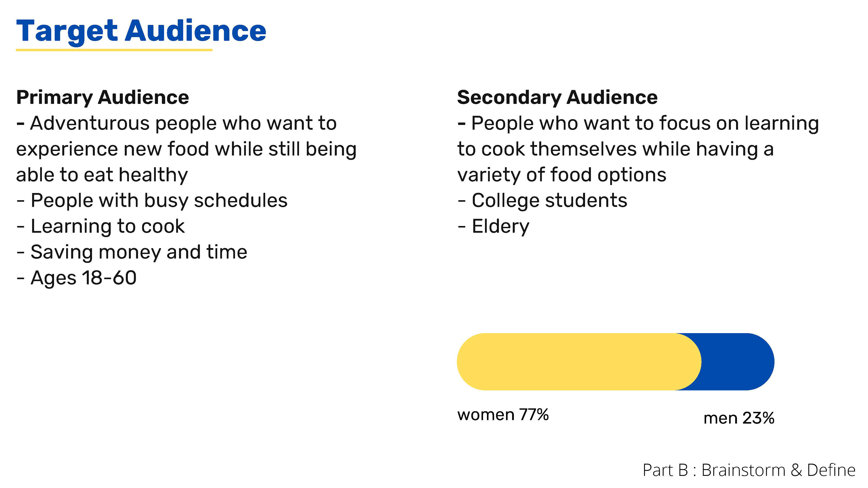
Task: Click the "Saving money and time" bullet
Action: click(x=138, y=252)
